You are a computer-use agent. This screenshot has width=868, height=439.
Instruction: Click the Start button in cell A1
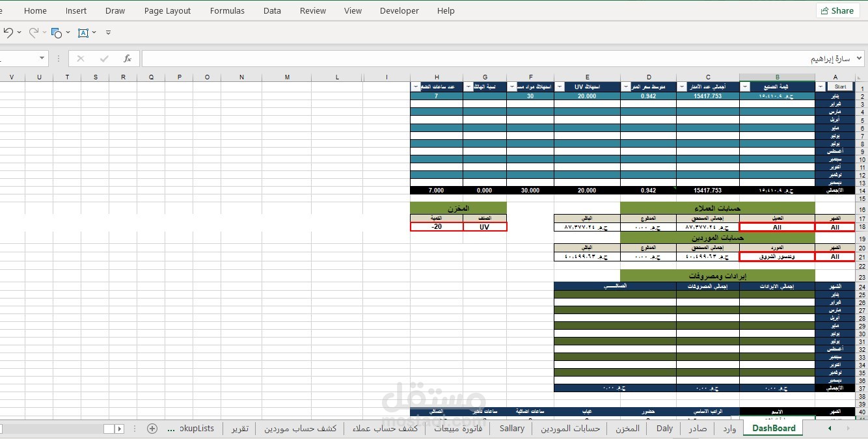840,86
